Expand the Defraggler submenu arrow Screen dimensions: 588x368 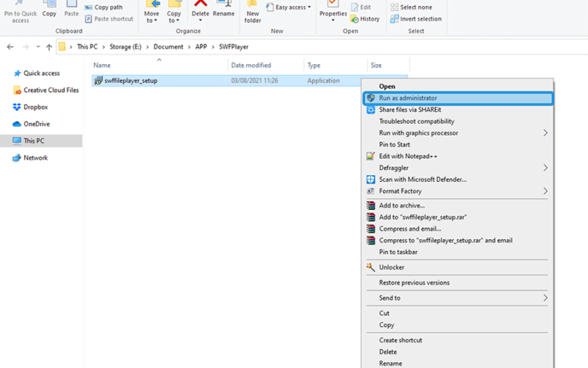(545, 168)
